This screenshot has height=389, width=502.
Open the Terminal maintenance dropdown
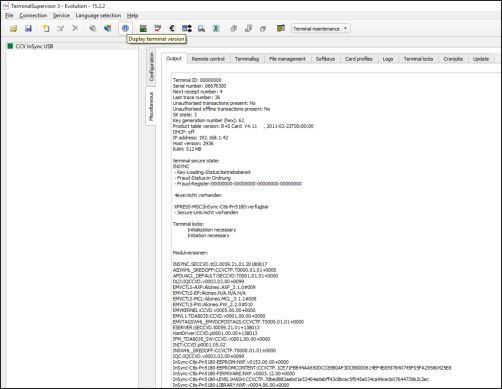(320, 29)
